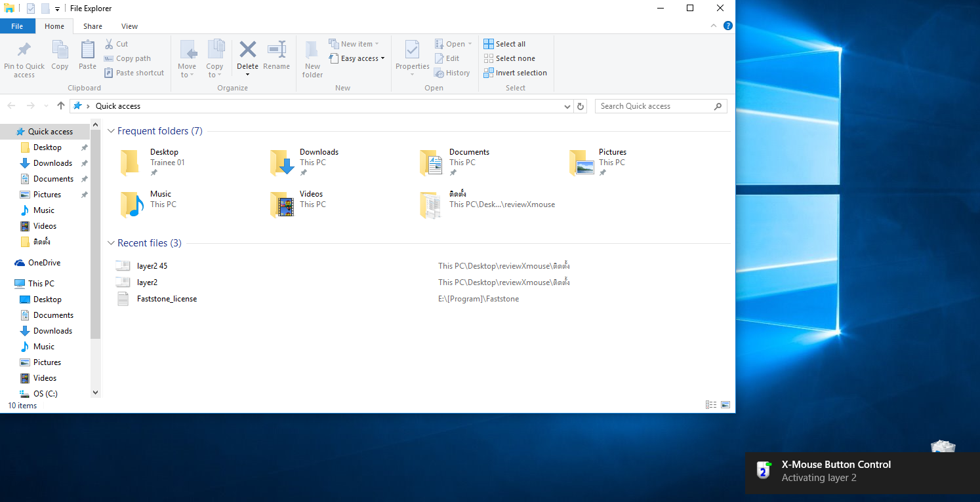Switch to details view in status bar
The image size is (980, 502).
[x=711, y=405]
